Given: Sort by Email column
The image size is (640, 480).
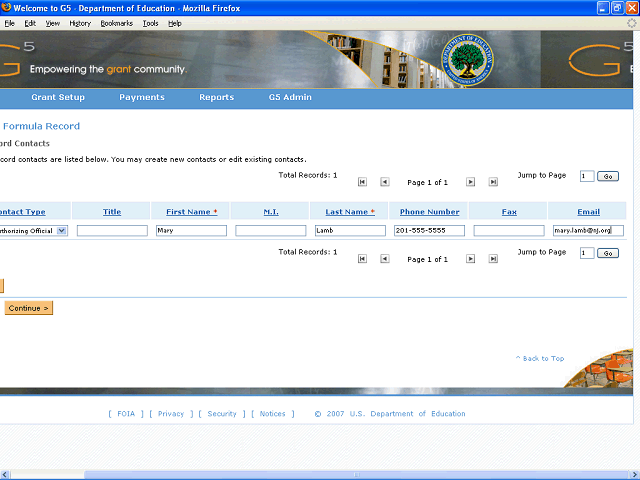Looking at the screenshot, I should tap(588, 212).
